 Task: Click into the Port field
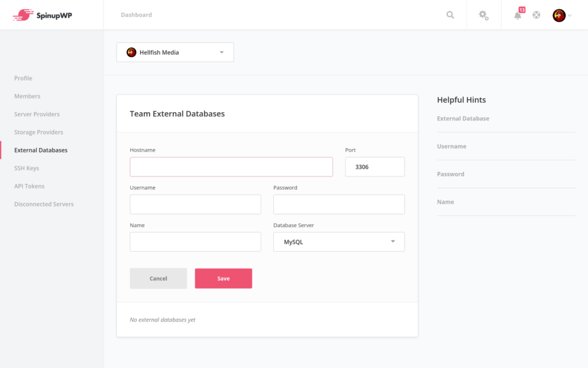point(374,167)
